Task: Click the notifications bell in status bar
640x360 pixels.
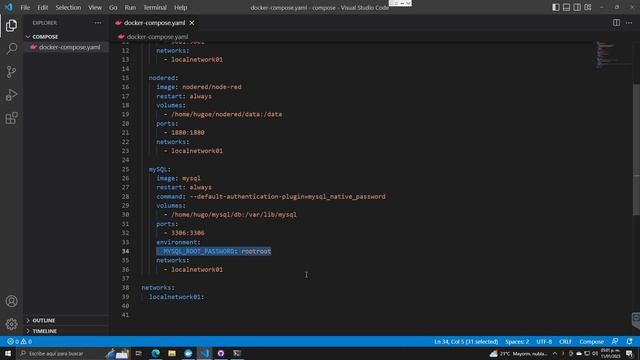Action: (629, 342)
